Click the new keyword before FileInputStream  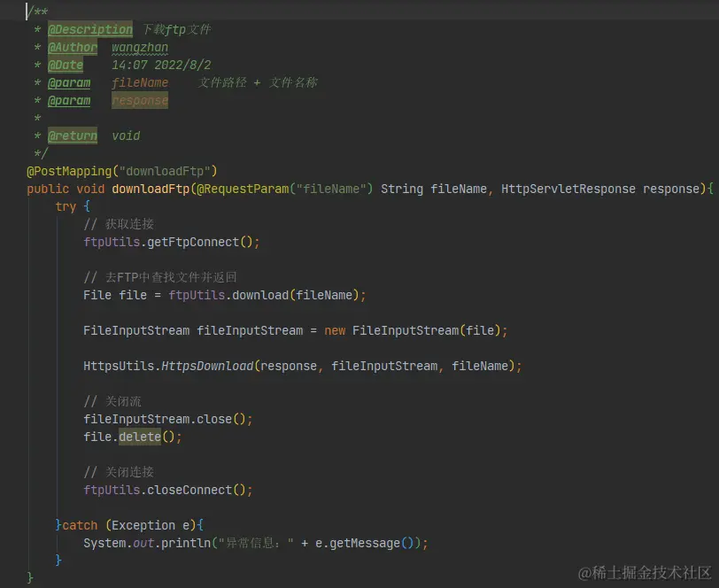[x=335, y=330]
